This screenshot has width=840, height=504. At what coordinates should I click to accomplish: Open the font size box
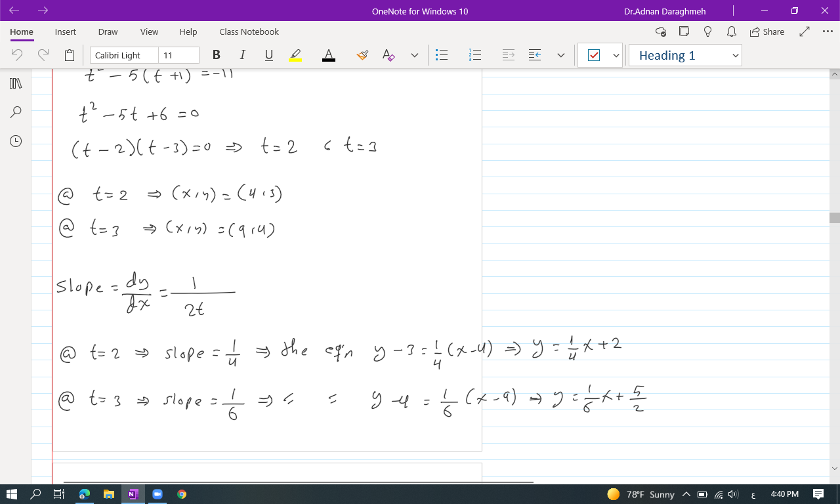178,55
